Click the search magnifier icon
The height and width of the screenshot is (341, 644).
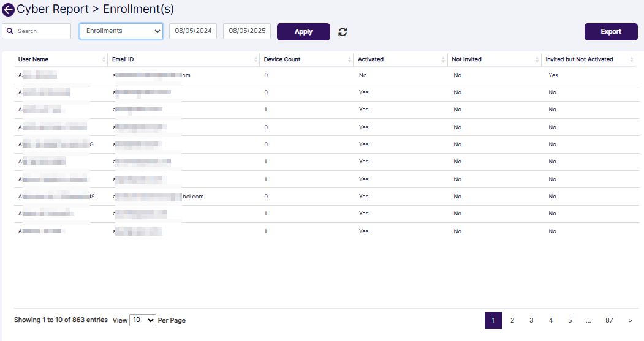coord(10,31)
